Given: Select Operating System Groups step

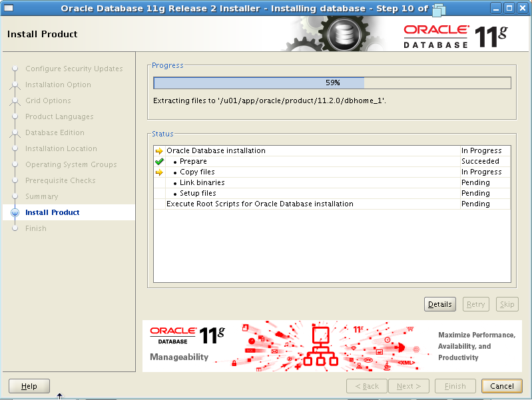Looking at the screenshot, I should [71, 164].
